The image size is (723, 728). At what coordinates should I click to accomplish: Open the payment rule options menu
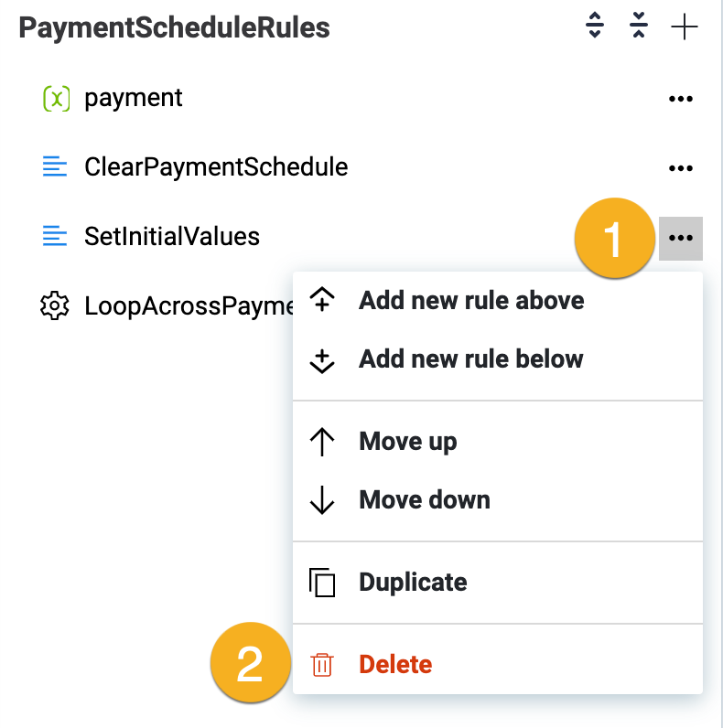680,99
